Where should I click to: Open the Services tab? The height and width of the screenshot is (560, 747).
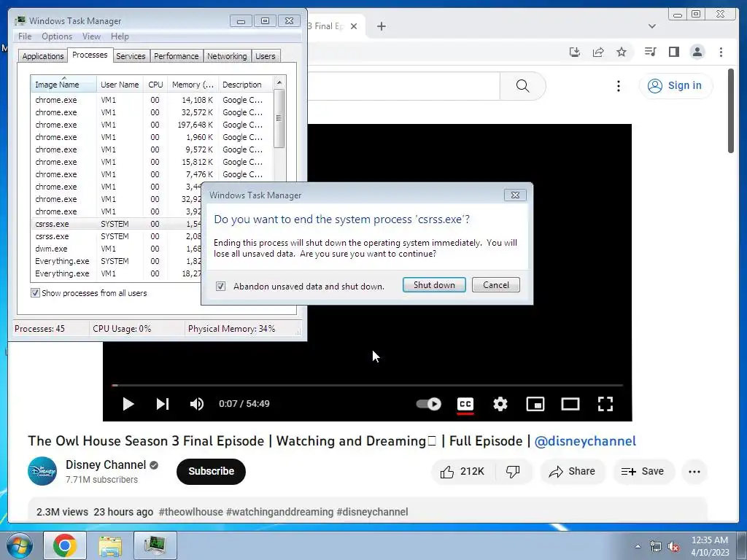[x=131, y=56]
